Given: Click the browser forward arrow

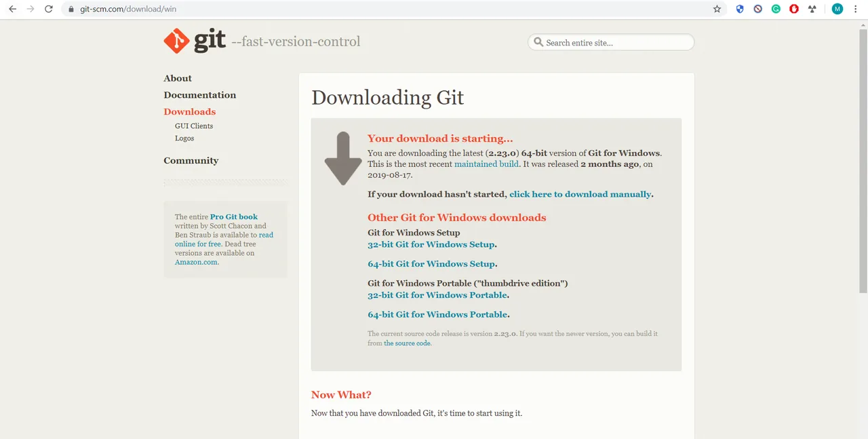Looking at the screenshot, I should 30,9.
